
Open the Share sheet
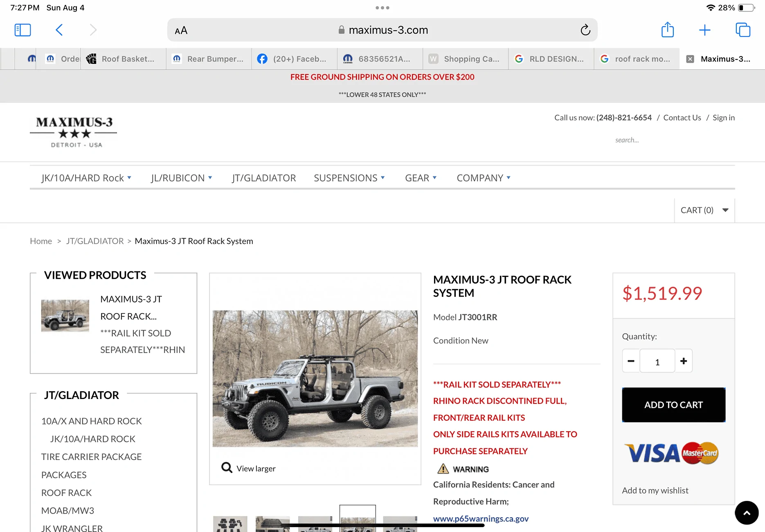click(x=668, y=29)
